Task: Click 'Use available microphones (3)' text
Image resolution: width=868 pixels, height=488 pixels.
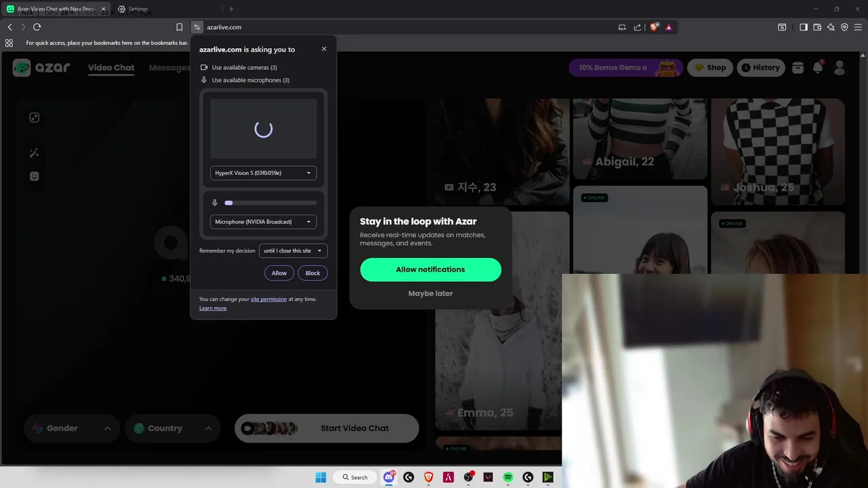Action: coord(250,80)
